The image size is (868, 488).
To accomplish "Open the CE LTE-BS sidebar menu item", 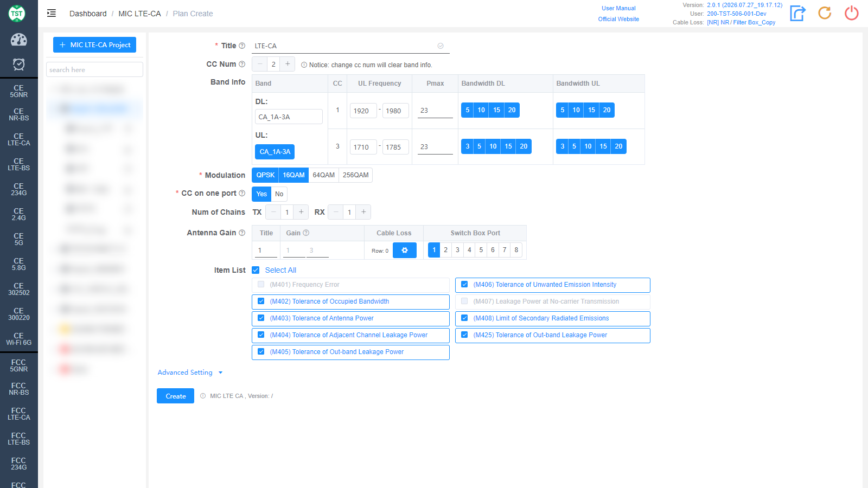I will (19, 164).
